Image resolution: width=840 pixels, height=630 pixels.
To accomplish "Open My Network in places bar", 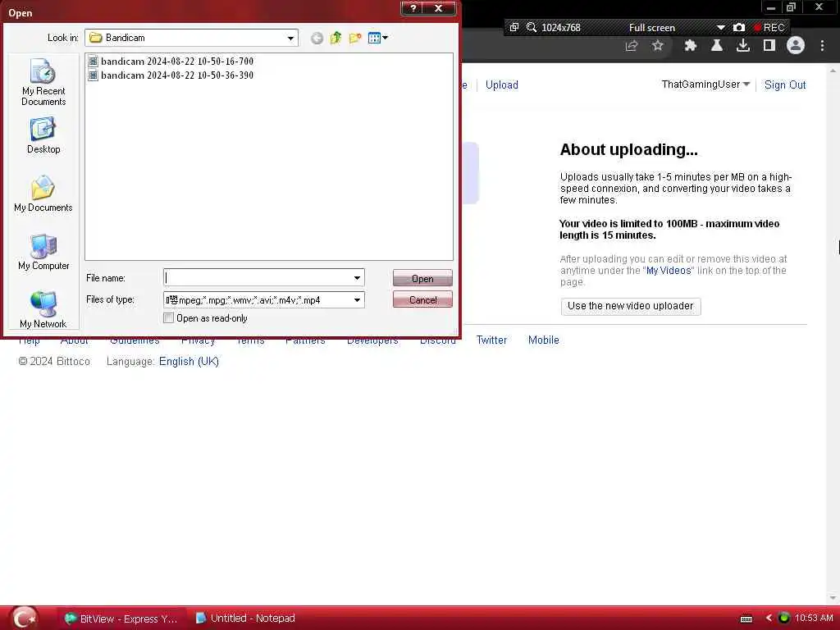I will tap(43, 309).
